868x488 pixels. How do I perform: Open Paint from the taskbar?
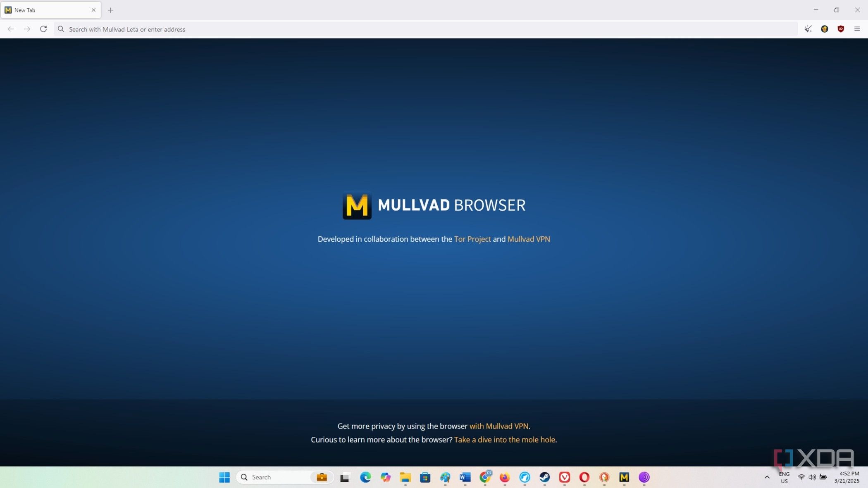click(x=445, y=477)
